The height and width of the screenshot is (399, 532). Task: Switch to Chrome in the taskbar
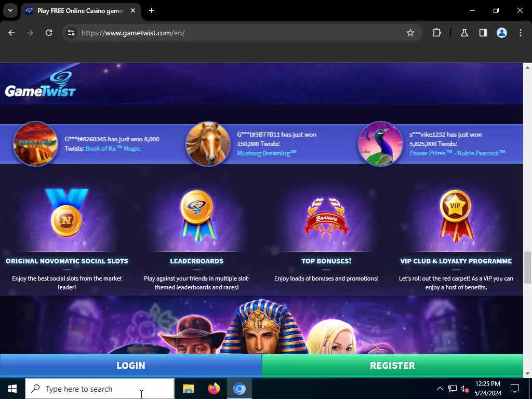[x=239, y=389]
